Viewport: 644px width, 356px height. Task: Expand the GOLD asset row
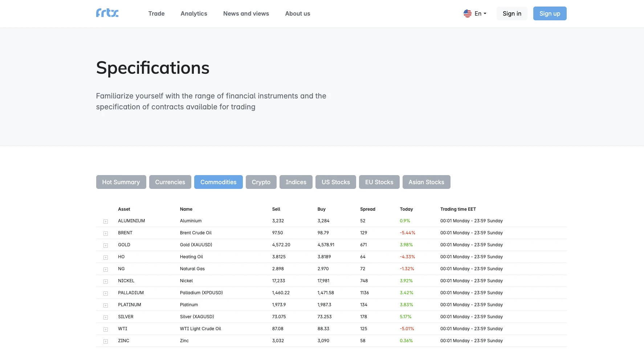tap(106, 246)
